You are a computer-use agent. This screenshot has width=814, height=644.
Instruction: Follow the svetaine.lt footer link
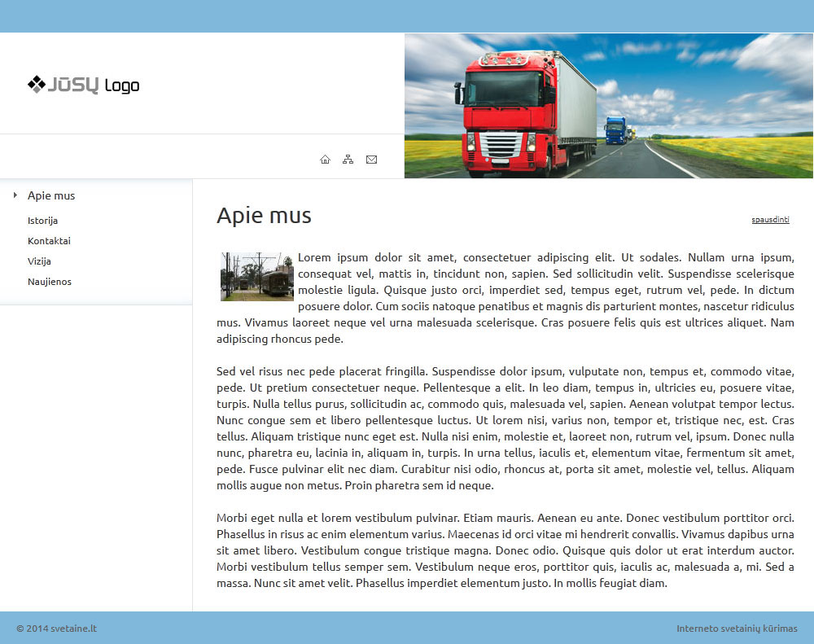coord(74,629)
